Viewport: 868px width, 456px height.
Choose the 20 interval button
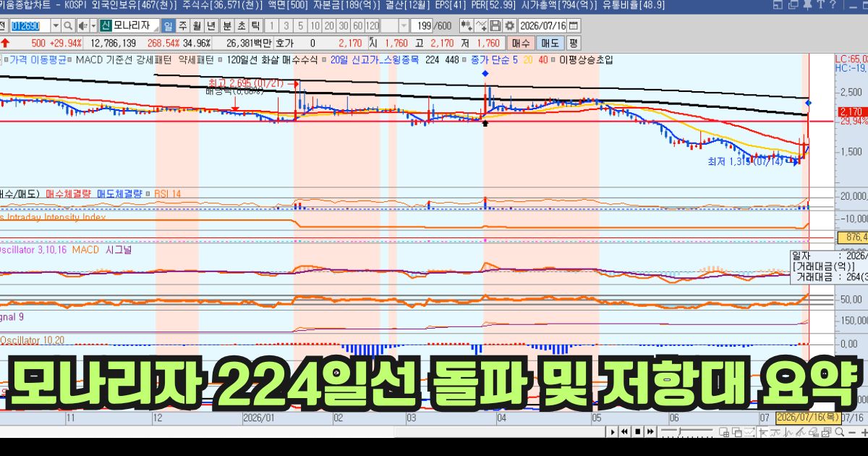[329, 26]
